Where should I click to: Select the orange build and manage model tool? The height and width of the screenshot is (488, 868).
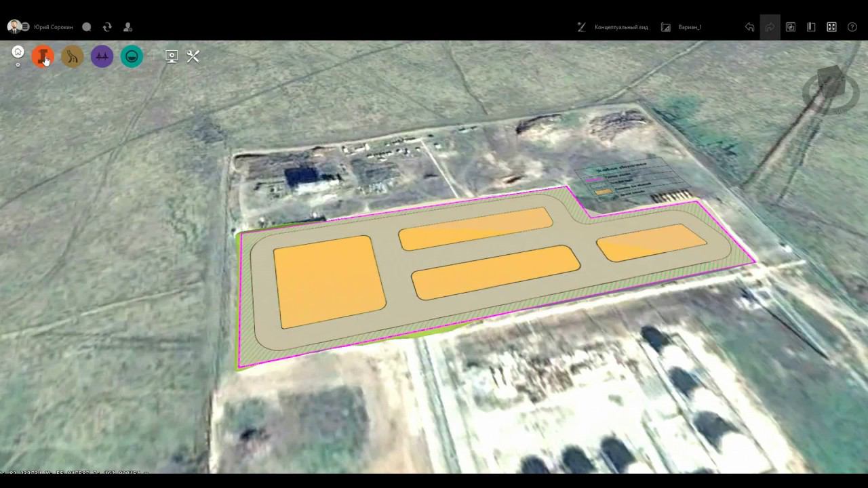point(43,56)
